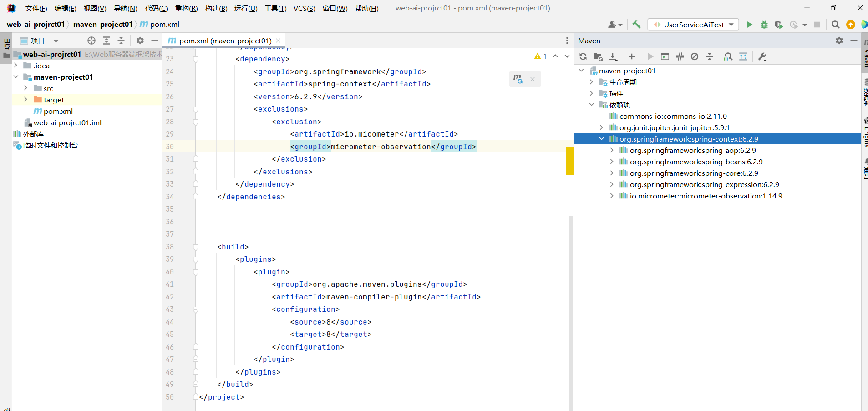Open Maven settings wrench icon
868x411 pixels.
[x=762, y=56]
